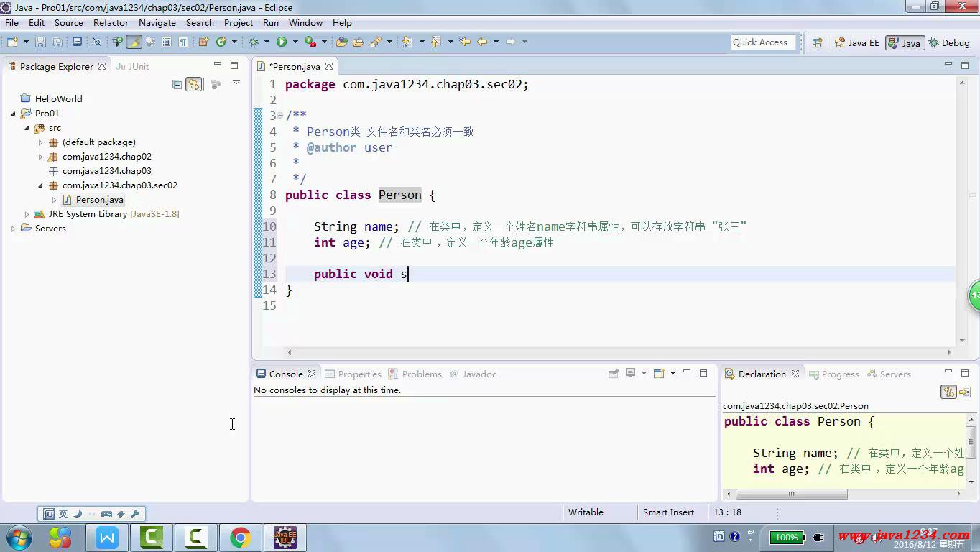
Task: Click the Previous Annotation arrow icon
Action: coord(435,42)
